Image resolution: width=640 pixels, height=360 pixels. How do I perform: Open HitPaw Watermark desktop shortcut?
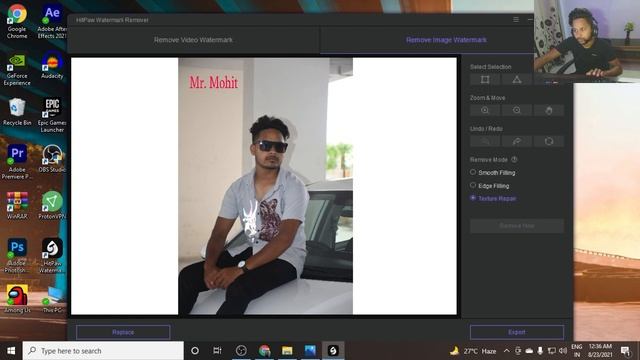pyautogui.click(x=52, y=255)
